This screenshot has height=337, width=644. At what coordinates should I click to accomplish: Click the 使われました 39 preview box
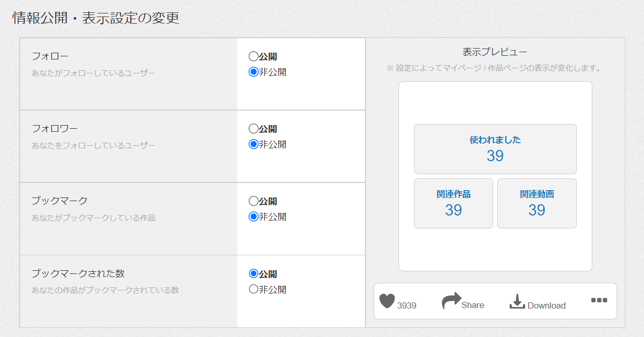[x=495, y=149]
